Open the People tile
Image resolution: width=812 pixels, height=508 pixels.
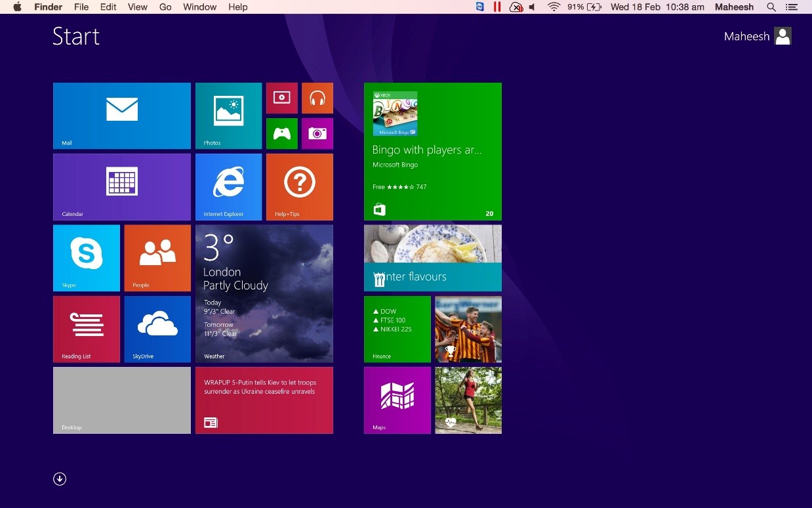coord(157,258)
